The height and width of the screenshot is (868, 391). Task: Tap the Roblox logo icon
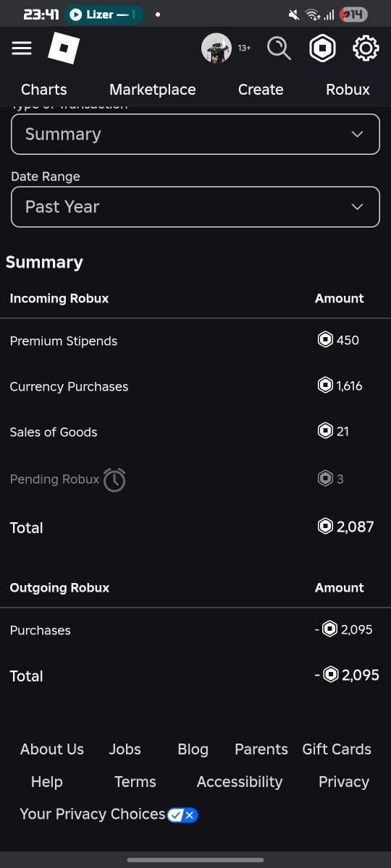click(x=64, y=48)
